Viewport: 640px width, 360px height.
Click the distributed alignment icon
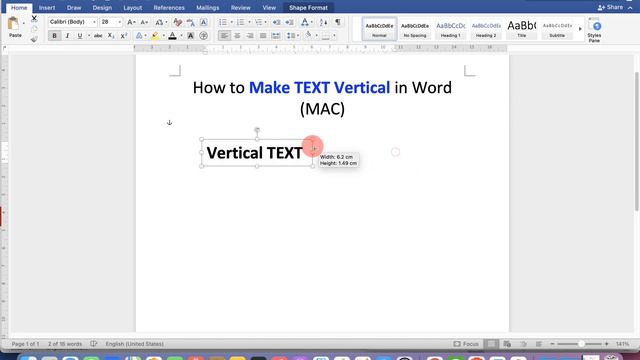click(276, 36)
